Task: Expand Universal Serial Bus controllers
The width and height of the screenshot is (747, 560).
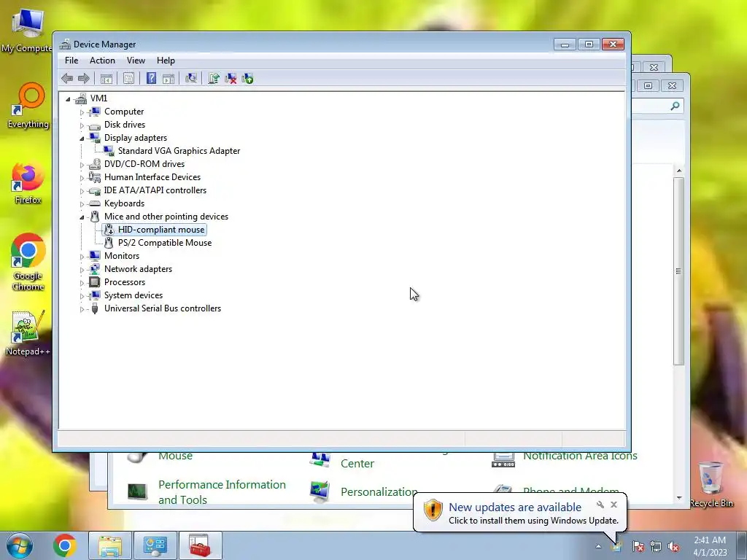Action: [82, 309]
